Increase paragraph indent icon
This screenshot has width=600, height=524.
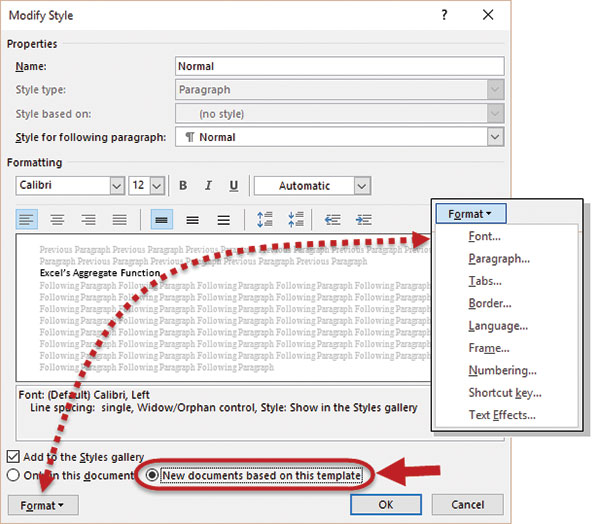tap(364, 219)
